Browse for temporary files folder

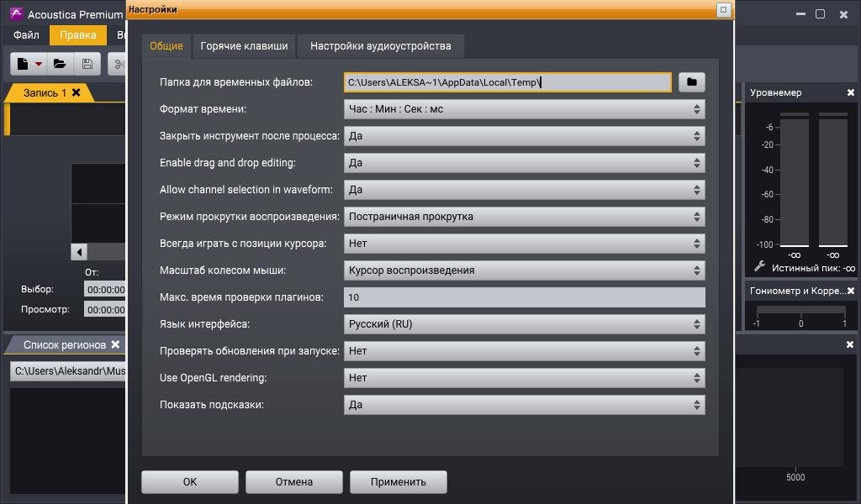point(691,81)
